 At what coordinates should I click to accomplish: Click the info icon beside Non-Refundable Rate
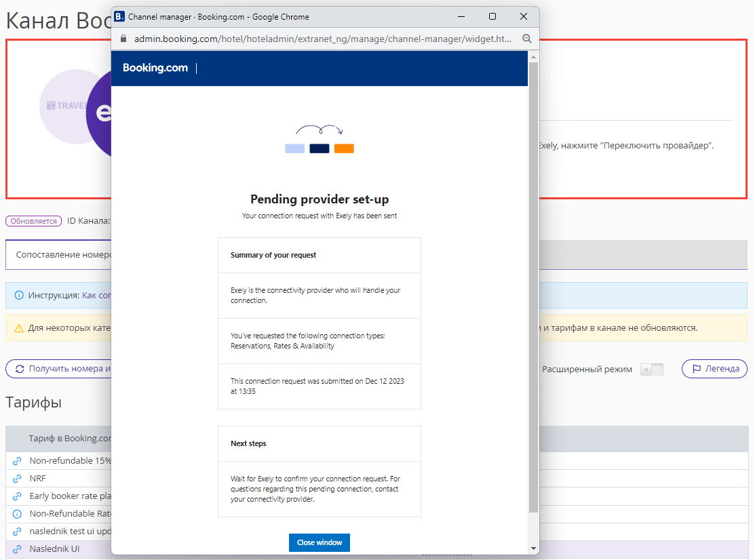[17, 514]
